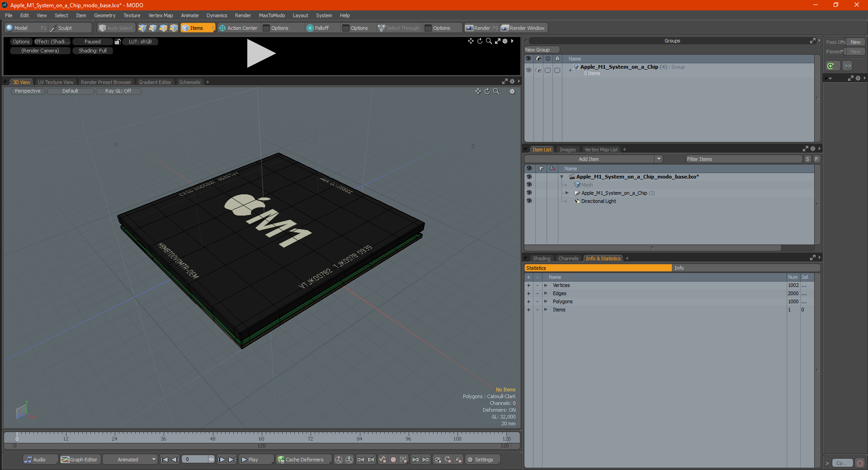Switch to Schematic tab
This screenshot has height=470, width=868.
tap(190, 82)
